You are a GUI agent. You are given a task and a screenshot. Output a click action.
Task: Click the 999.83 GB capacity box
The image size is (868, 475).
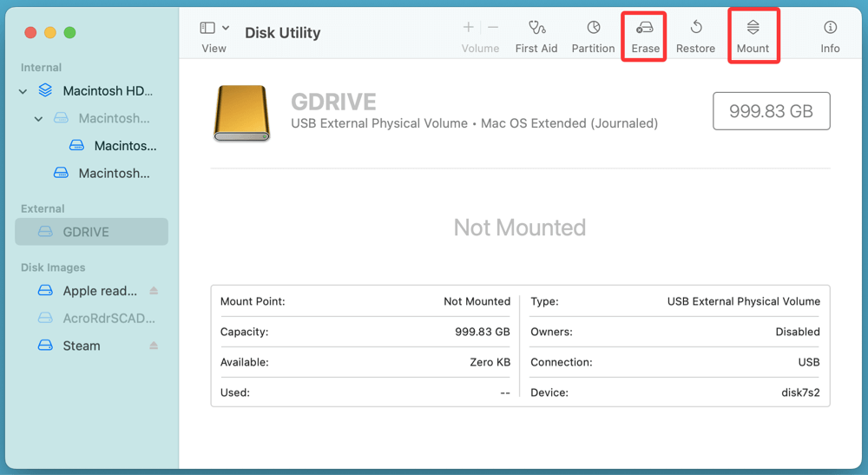771,111
